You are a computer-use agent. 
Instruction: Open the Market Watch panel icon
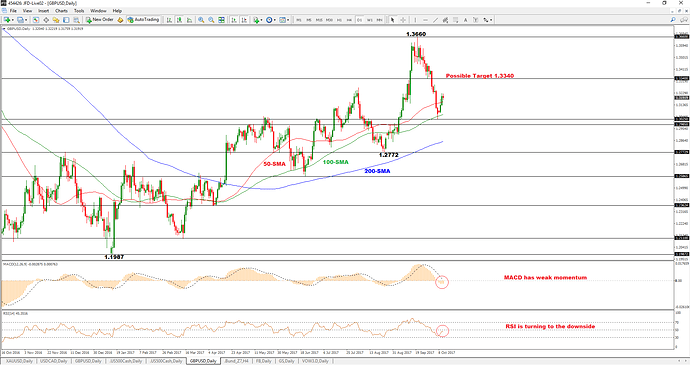pos(36,20)
